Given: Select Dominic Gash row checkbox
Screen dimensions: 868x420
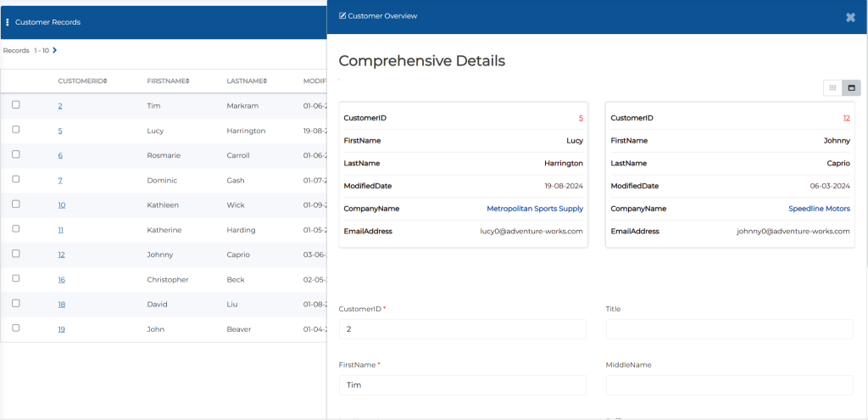Looking at the screenshot, I should 16,179.
